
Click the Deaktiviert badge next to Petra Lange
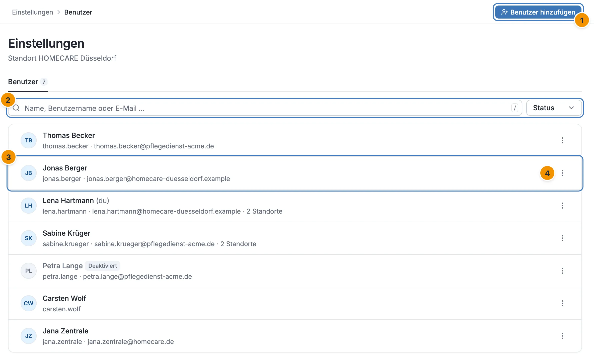103,266
